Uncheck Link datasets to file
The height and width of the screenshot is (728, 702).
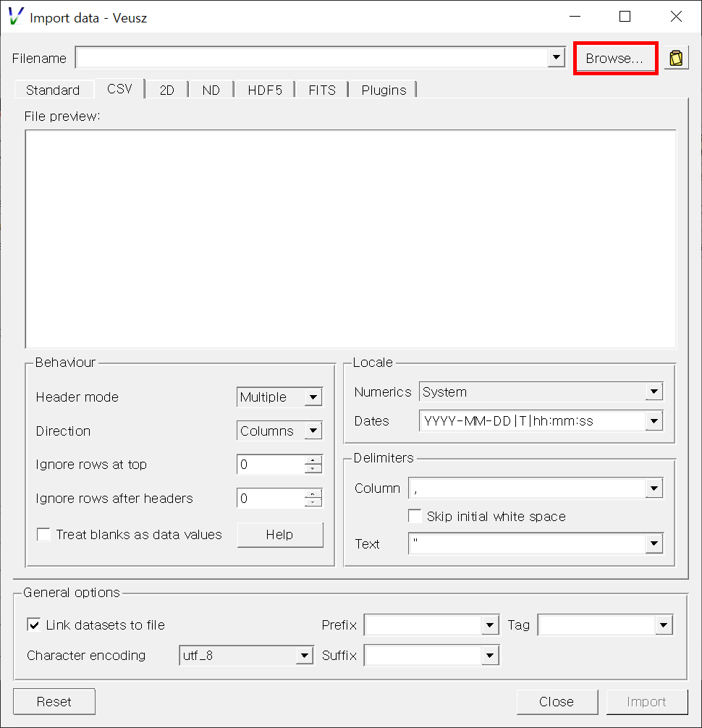(x=33, y=625)
